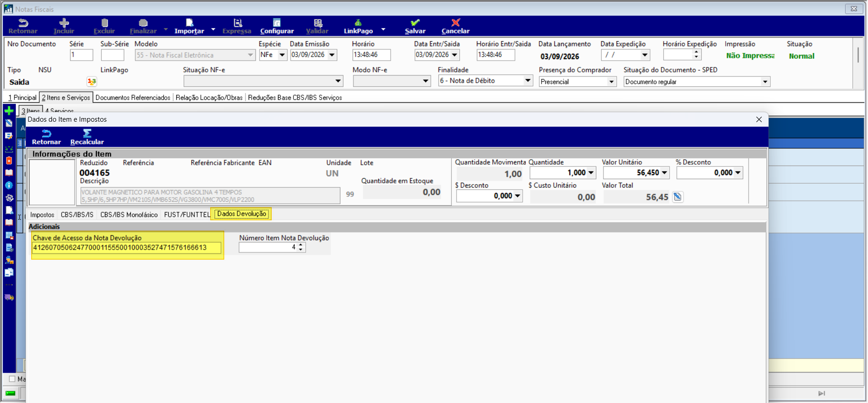
Task: Click the Horário time field
Action: [x=371, y=55]
